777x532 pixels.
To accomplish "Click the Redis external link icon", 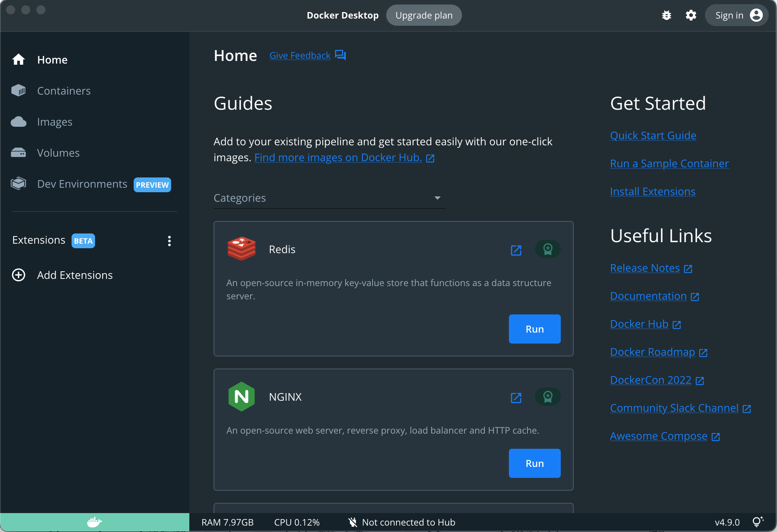I will pos(516,250).
